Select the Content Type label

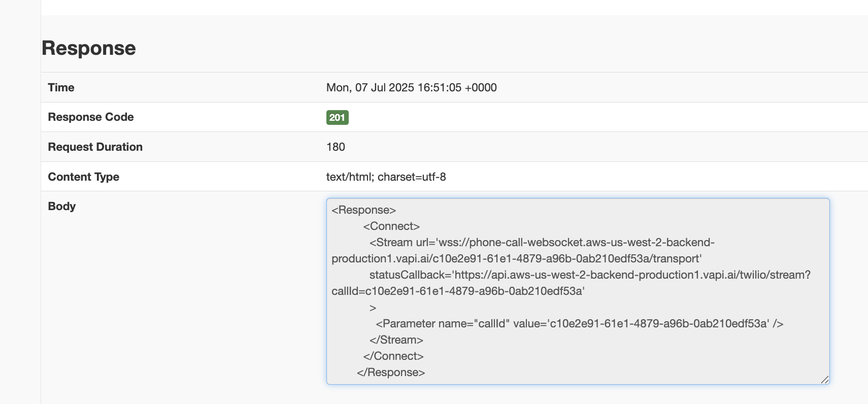click(84, 177)
